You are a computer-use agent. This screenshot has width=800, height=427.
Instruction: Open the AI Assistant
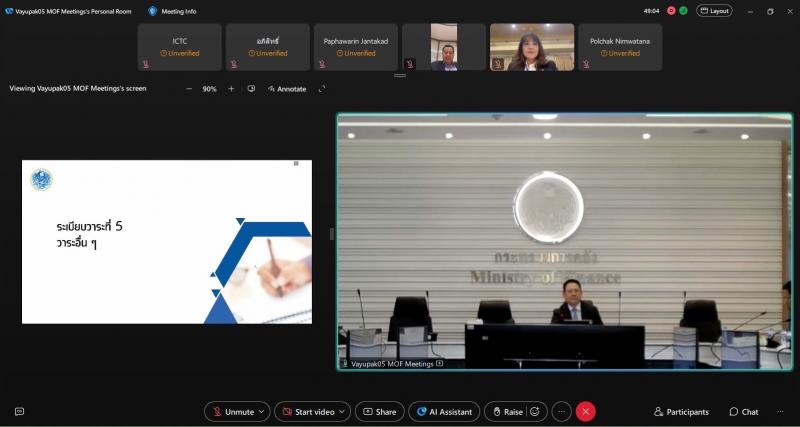[444, 412]
